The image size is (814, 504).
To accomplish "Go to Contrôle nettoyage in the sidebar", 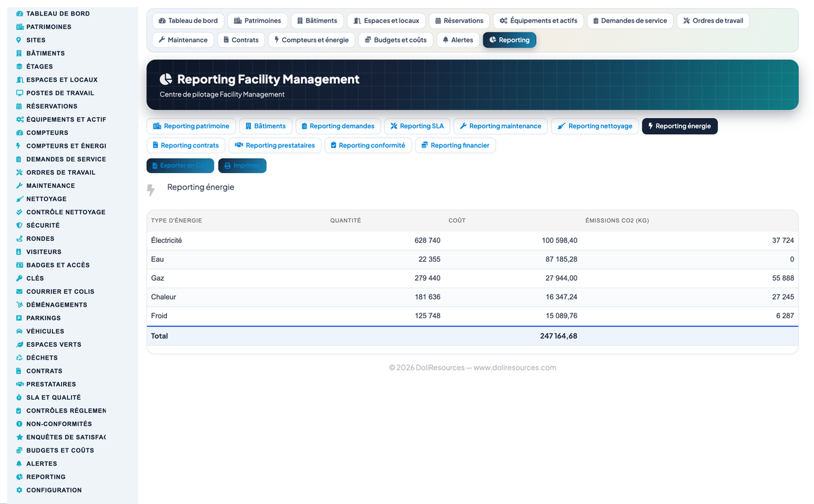I will coord(66,212).
